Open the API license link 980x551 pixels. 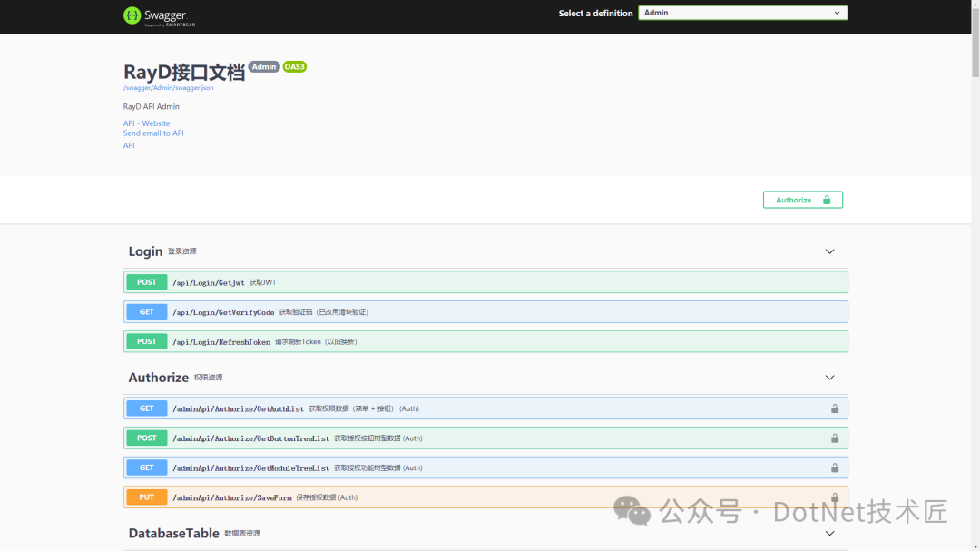pos(129,145)
